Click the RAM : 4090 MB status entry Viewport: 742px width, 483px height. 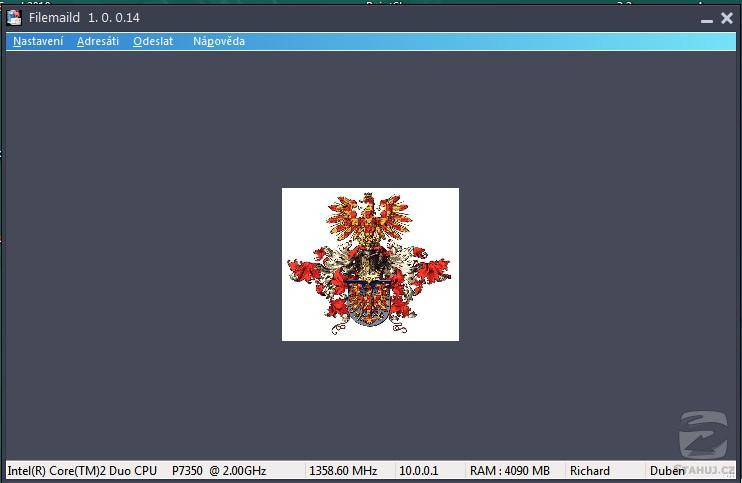pos(510,471)
